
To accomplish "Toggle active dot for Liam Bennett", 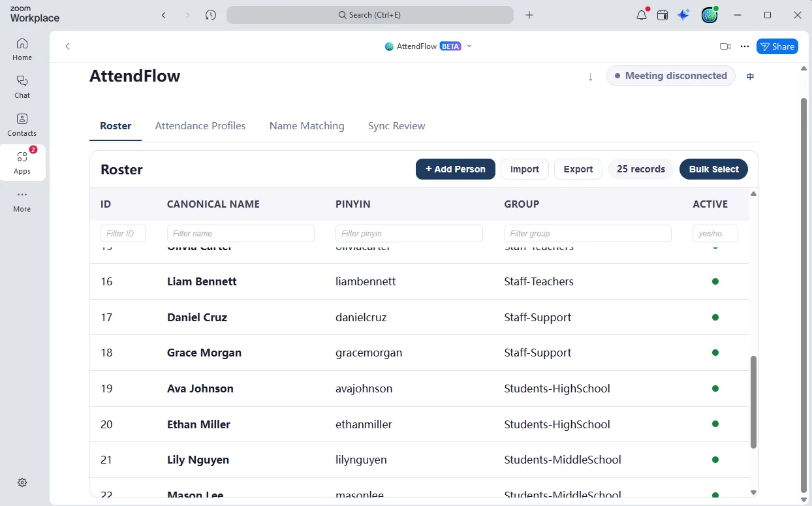I will tap(715, 281).
